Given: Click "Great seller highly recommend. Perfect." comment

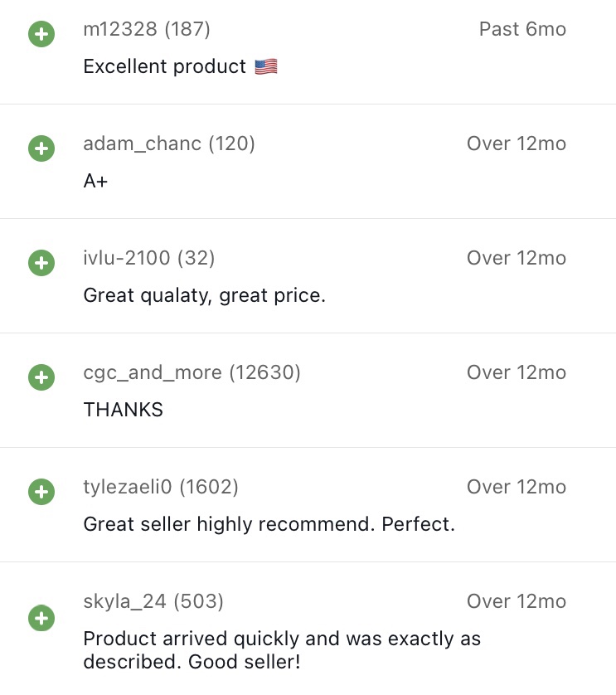Looking at the screenshot, I should tap(269, 524).
